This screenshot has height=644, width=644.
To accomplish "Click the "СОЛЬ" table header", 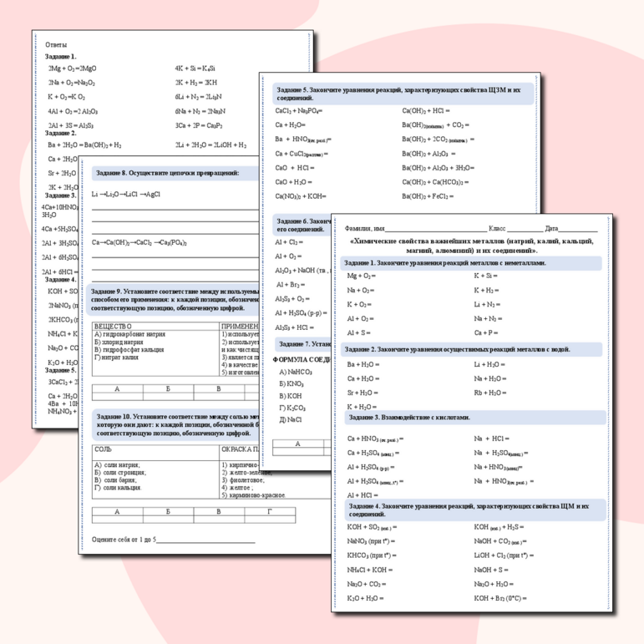I will (103, 449).
